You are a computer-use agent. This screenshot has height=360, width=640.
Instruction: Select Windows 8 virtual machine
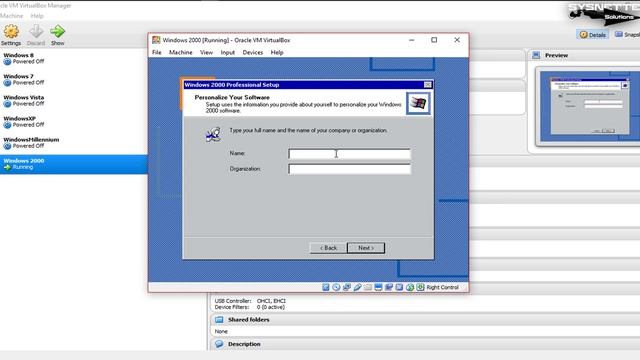(73, 58)
